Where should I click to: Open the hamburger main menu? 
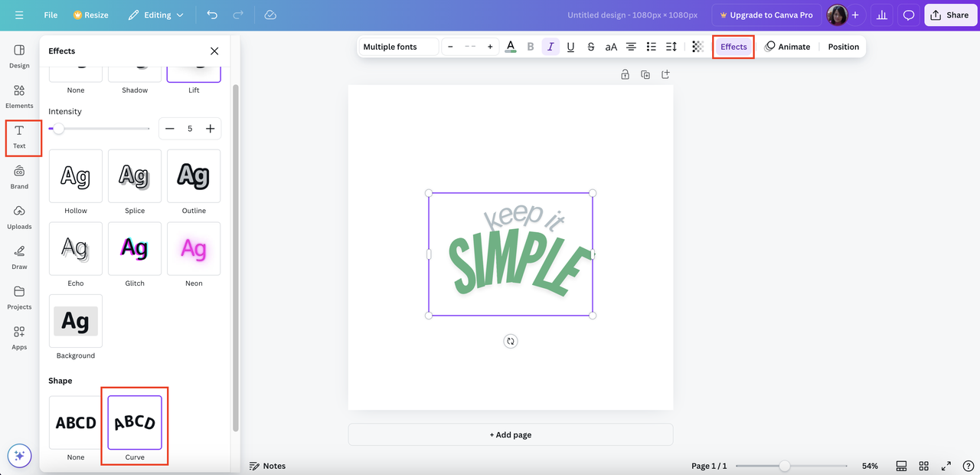(x=19, y=15)
